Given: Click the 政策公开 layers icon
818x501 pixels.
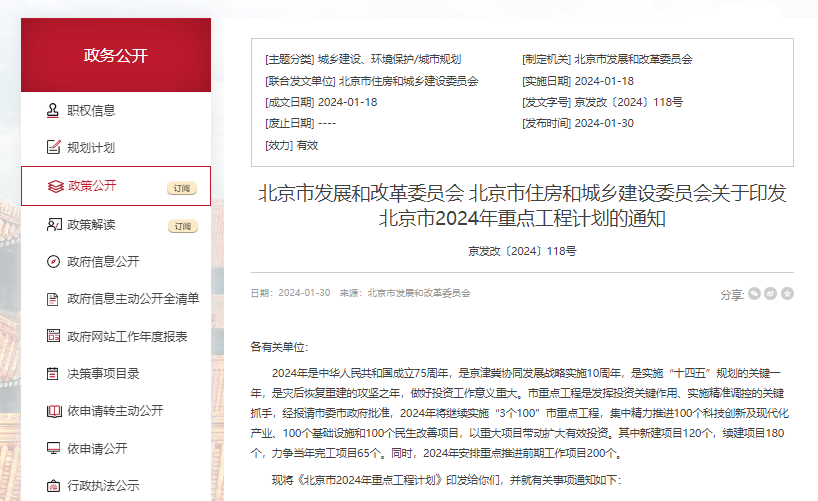Looking at the screenshot, I should click(x=55, y=186).
